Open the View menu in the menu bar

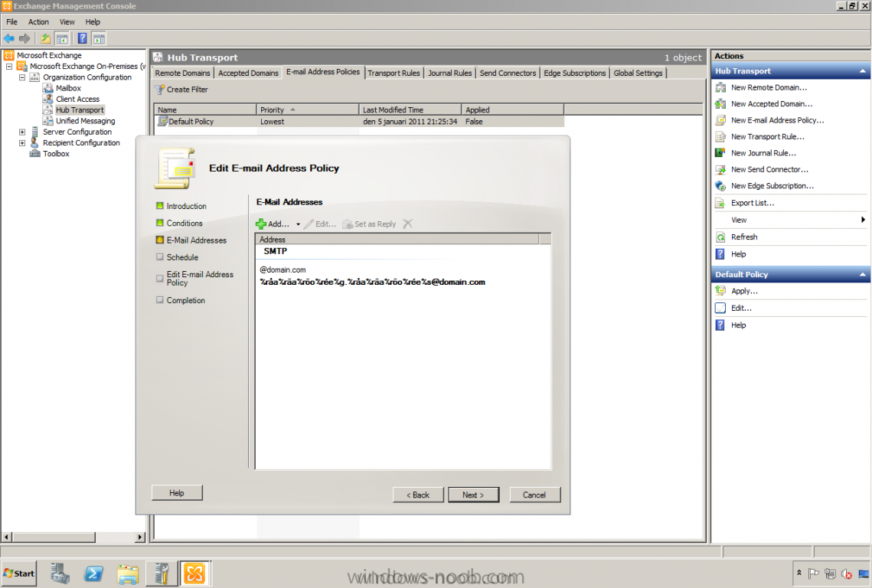(67, 21)
